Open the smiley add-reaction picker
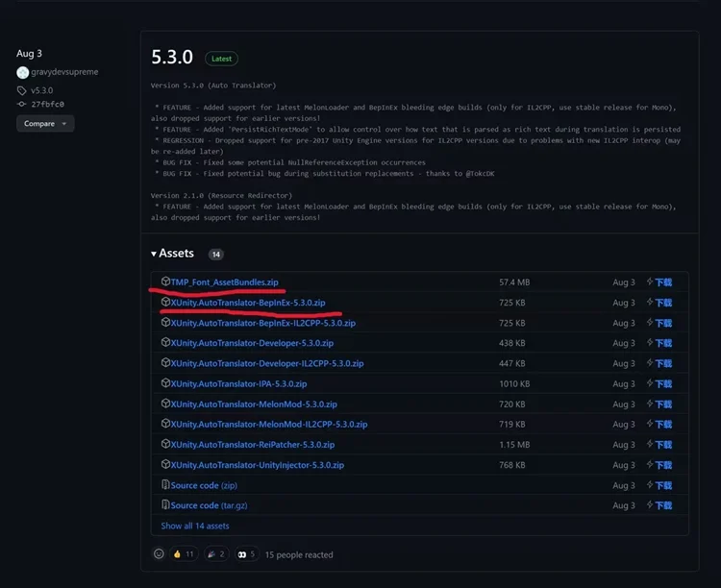 click(160, 554)
